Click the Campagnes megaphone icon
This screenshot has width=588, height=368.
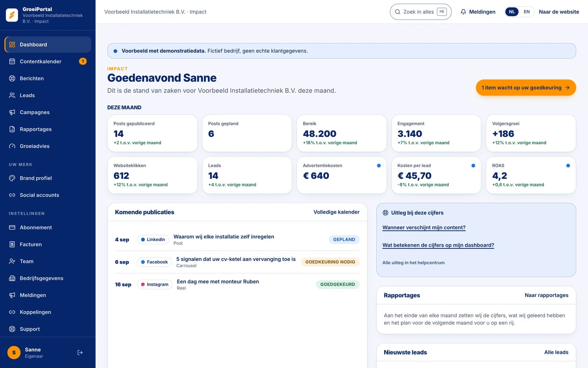coord(12,112)
